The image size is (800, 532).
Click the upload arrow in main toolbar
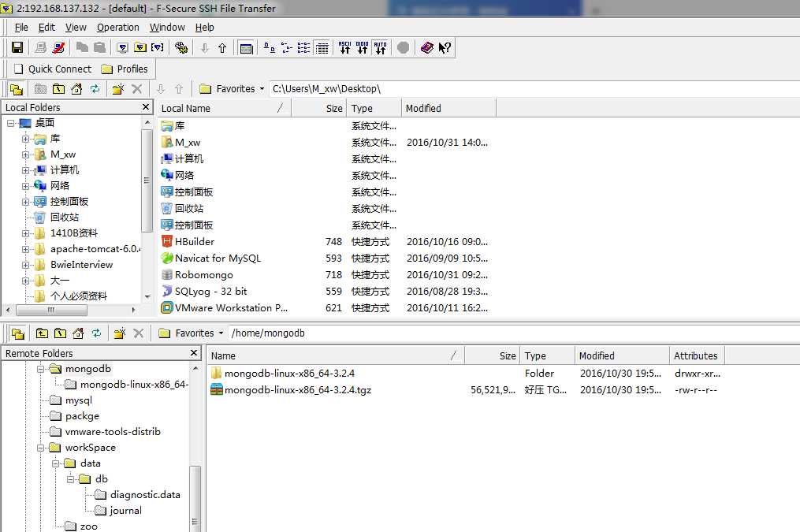(222, 47)
